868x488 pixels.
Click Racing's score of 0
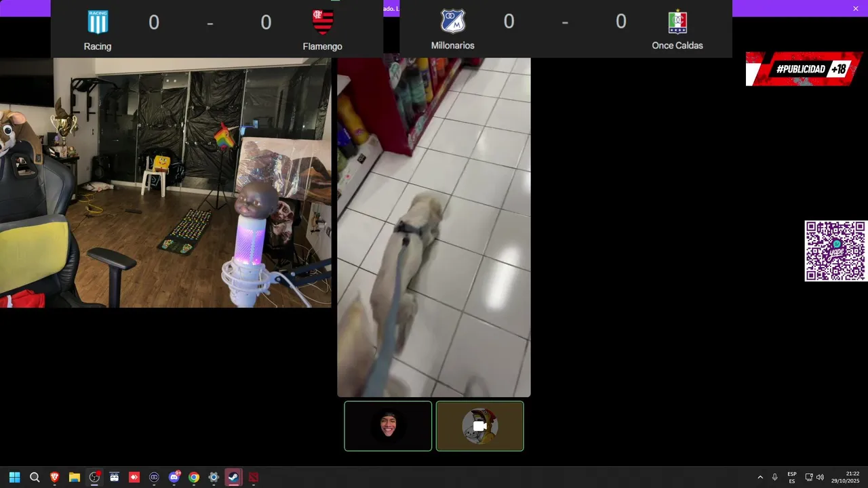point(154,22)
